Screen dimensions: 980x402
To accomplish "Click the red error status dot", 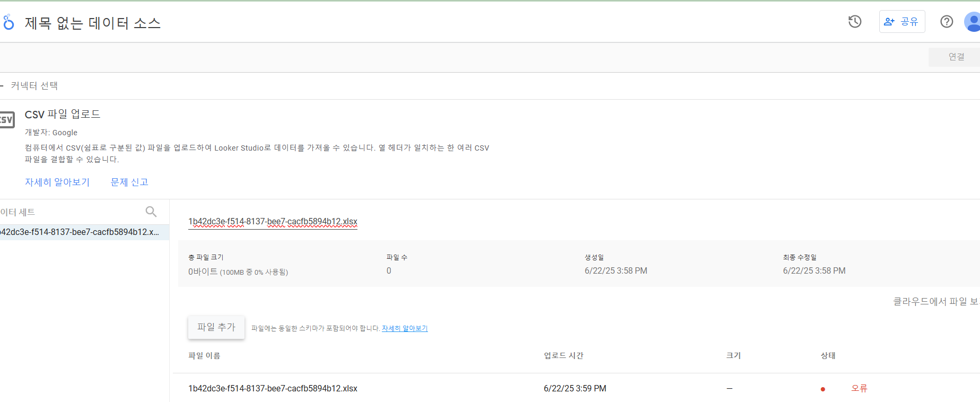I will coord(822,389).
